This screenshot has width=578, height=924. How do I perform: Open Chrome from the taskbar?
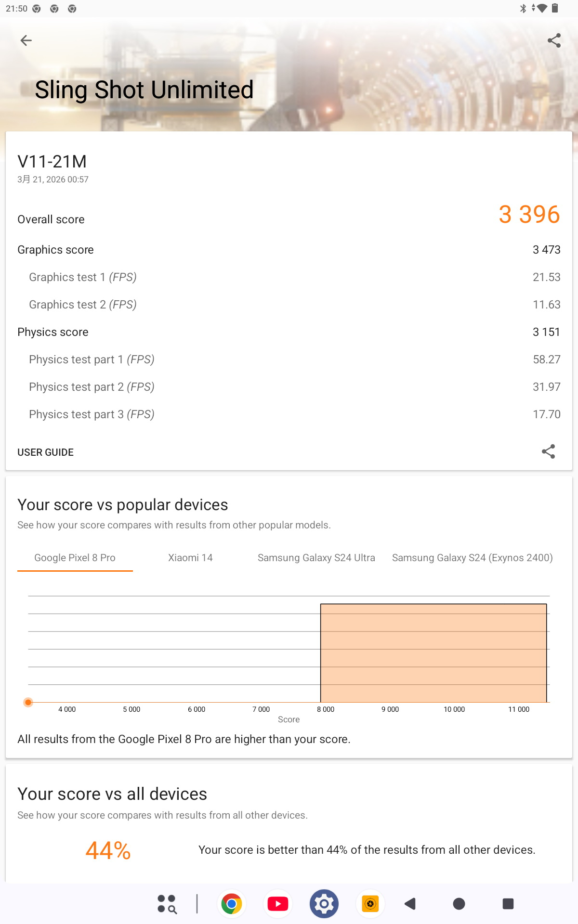pos(232,904)
